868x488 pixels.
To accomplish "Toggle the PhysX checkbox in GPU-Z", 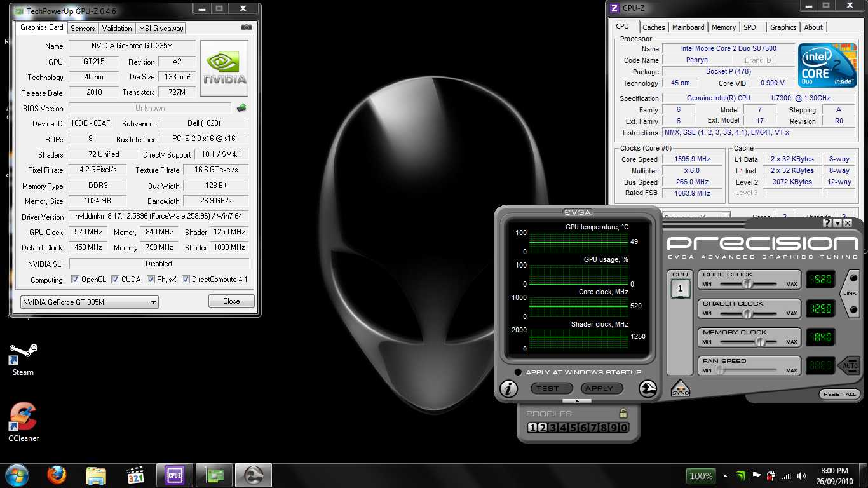I will (151, 280).
